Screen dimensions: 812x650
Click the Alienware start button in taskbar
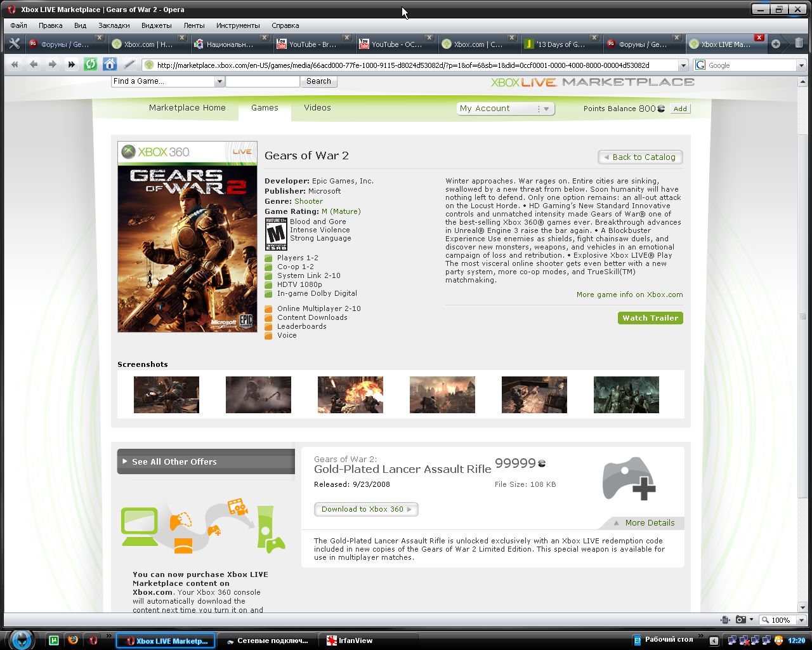[x=22, y=639]
